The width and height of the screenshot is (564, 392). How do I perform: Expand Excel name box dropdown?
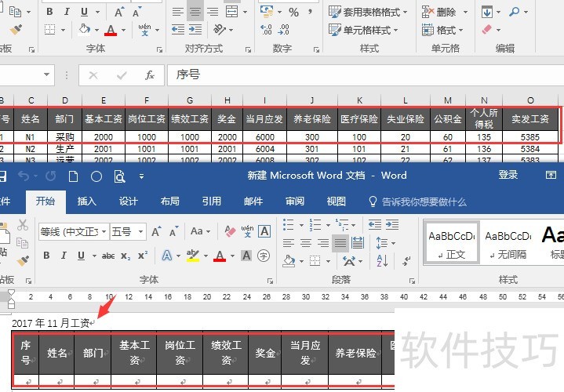coord(46,74)
